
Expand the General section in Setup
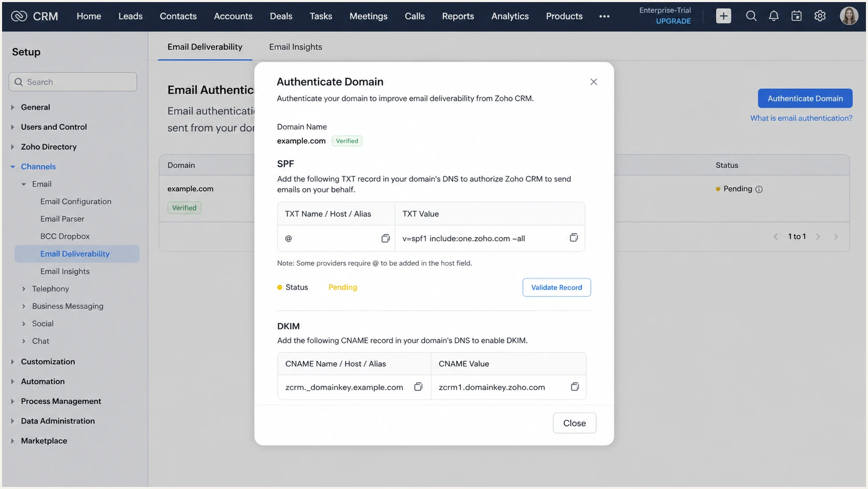[x=12, y=107]
